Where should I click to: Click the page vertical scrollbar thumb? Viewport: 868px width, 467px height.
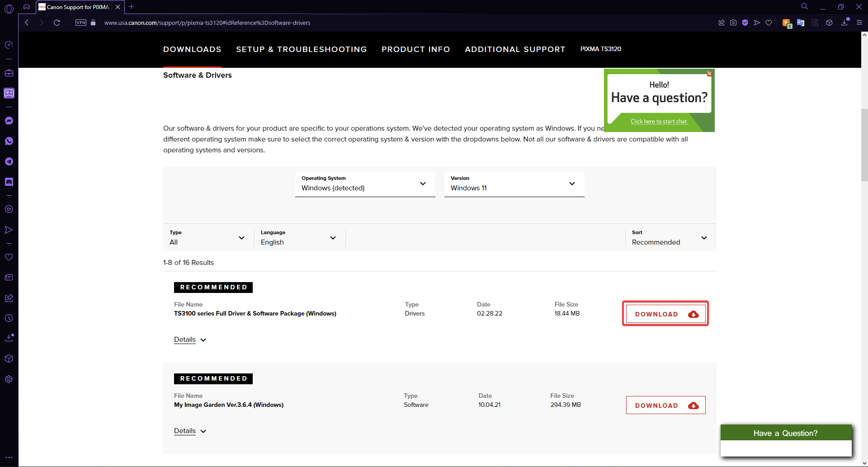864,145
